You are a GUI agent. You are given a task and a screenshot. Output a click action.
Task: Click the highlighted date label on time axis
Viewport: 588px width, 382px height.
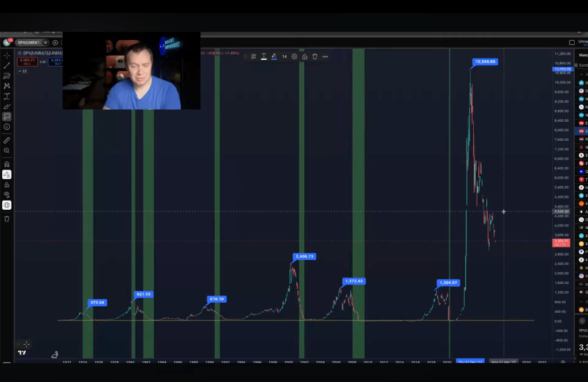[470, 362]
